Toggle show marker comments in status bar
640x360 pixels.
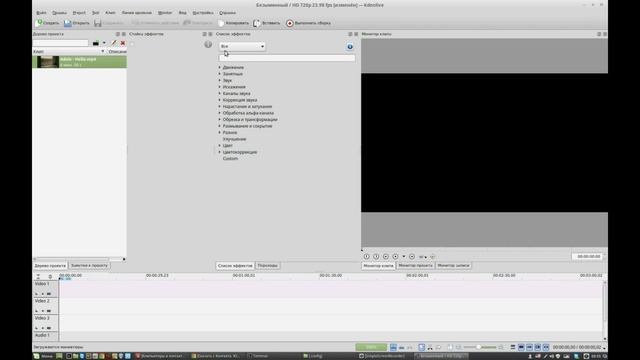(x=538, y=347)
